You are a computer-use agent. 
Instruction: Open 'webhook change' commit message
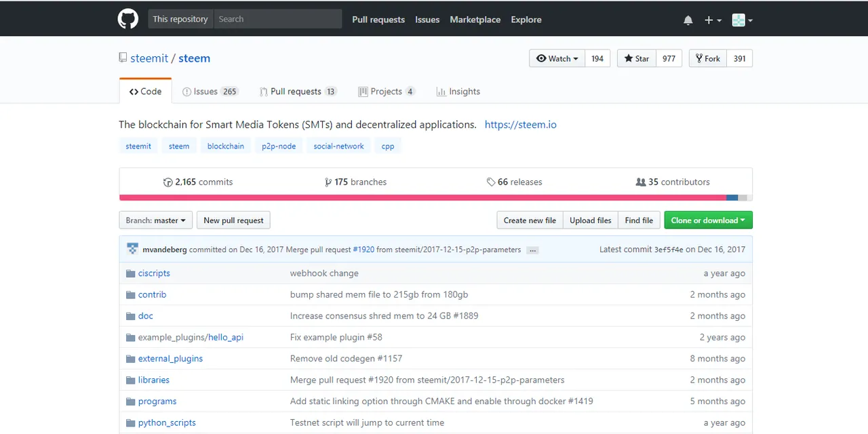[x=324, y=273]
